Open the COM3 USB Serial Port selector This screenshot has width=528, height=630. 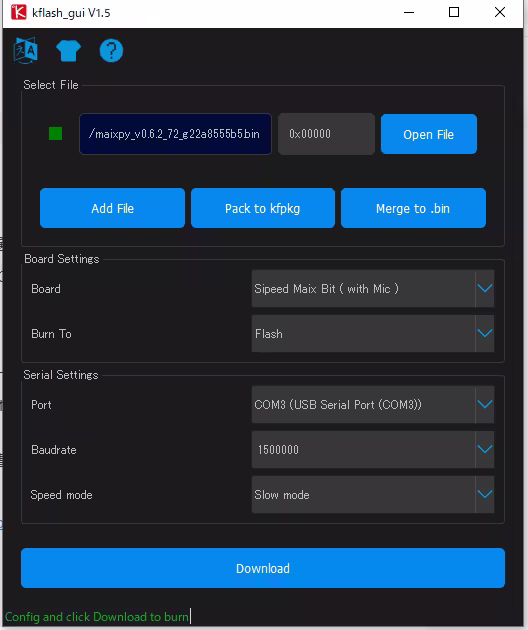coord(373,405)
